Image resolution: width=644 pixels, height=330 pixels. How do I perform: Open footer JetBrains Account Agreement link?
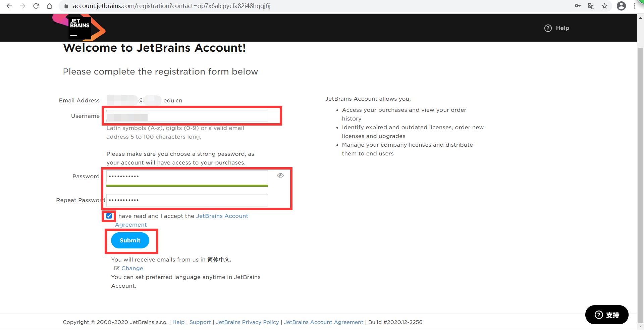click(324, 322)
